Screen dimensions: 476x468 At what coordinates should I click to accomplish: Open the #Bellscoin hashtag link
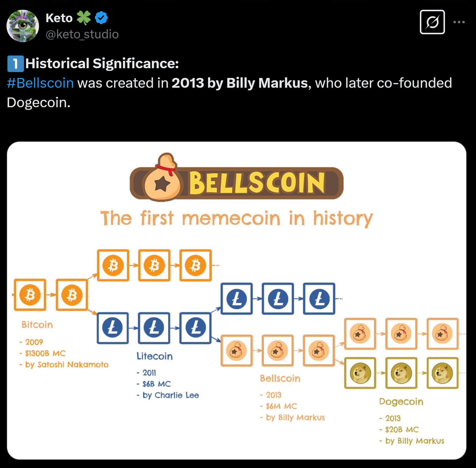40,83
